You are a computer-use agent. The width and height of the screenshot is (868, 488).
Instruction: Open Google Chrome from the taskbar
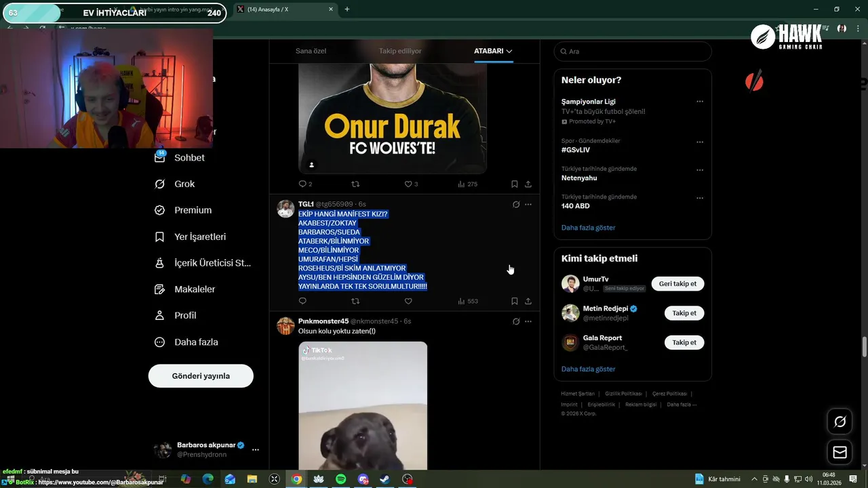pyautogui.click(x=296, y=479)
